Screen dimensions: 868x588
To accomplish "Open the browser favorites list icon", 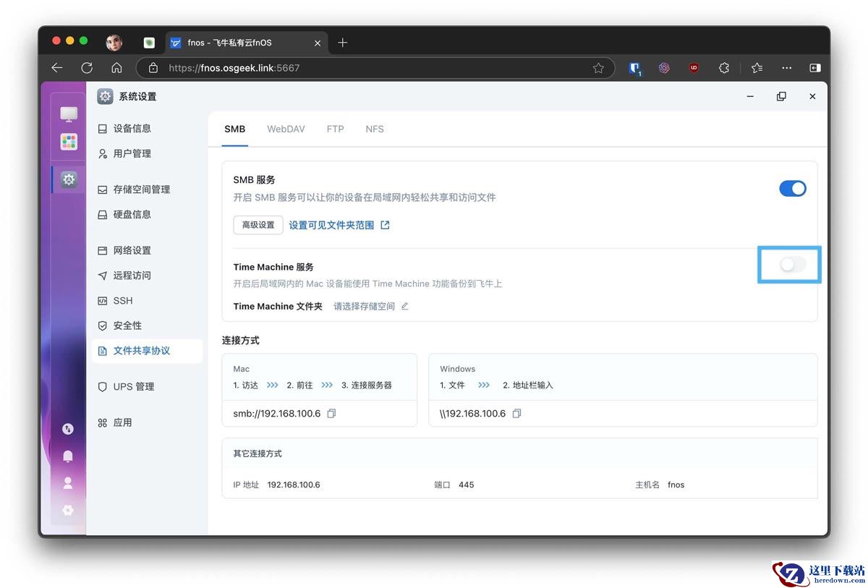I will [757, 68].
